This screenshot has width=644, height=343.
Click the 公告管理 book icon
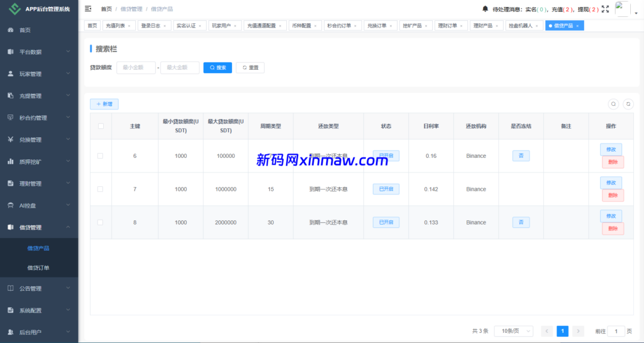point(11,288)
